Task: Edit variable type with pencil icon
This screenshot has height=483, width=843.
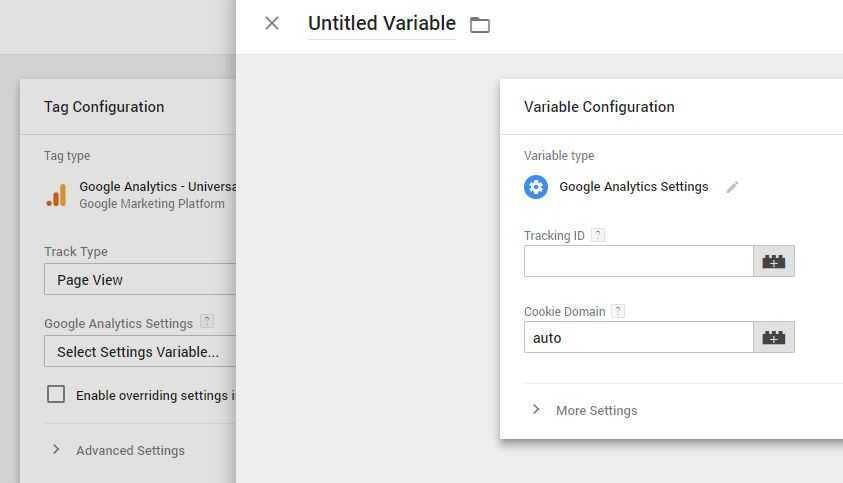Action: coord(732,187)
